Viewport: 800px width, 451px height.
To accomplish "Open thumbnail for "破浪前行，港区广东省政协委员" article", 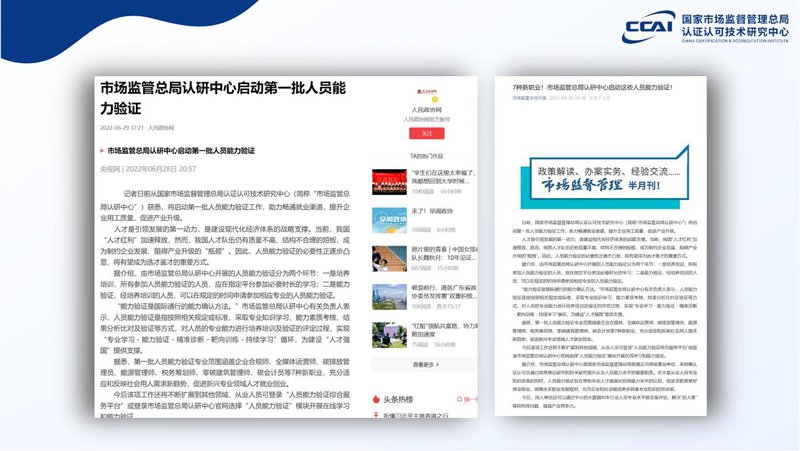I will coord(389,297).
